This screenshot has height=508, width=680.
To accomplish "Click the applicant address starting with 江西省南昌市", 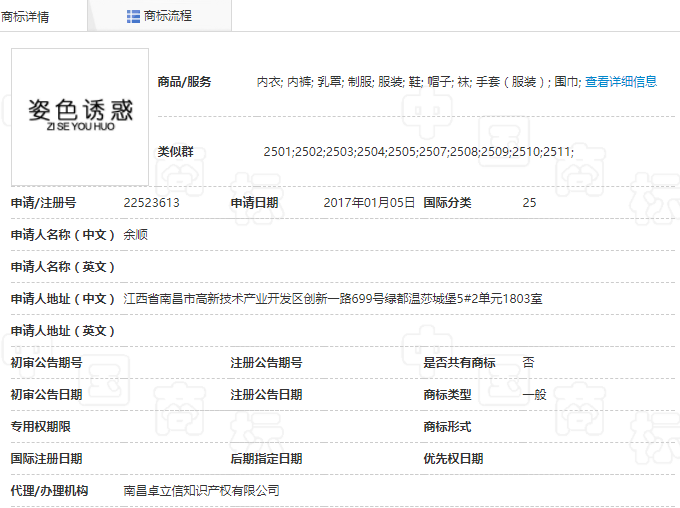I will tap(332, 299).
